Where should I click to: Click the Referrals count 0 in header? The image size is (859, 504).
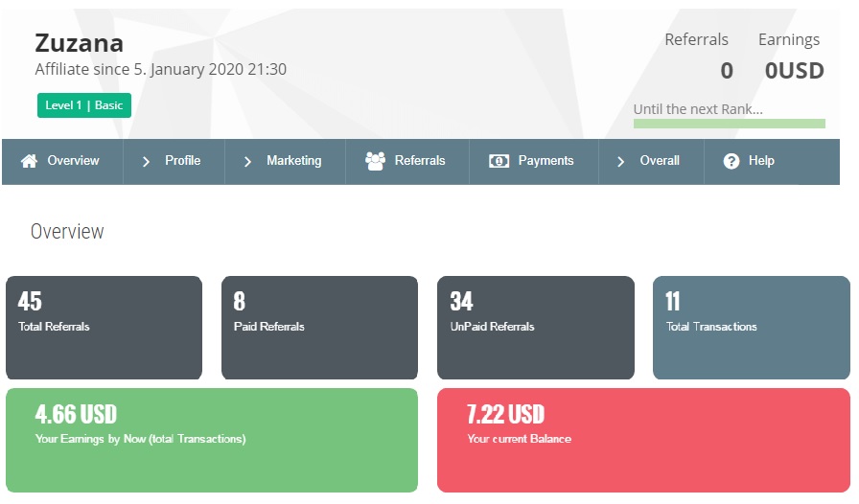pos(727,71)
